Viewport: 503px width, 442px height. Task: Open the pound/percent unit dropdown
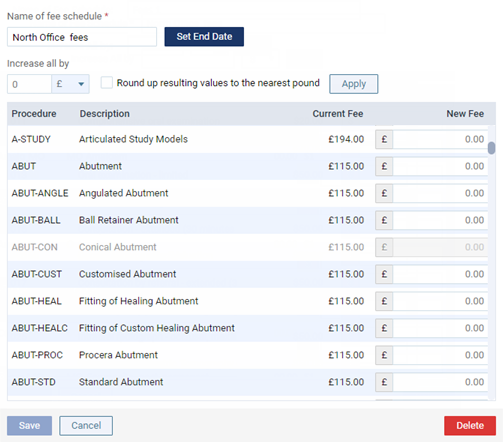pos(70,84)
